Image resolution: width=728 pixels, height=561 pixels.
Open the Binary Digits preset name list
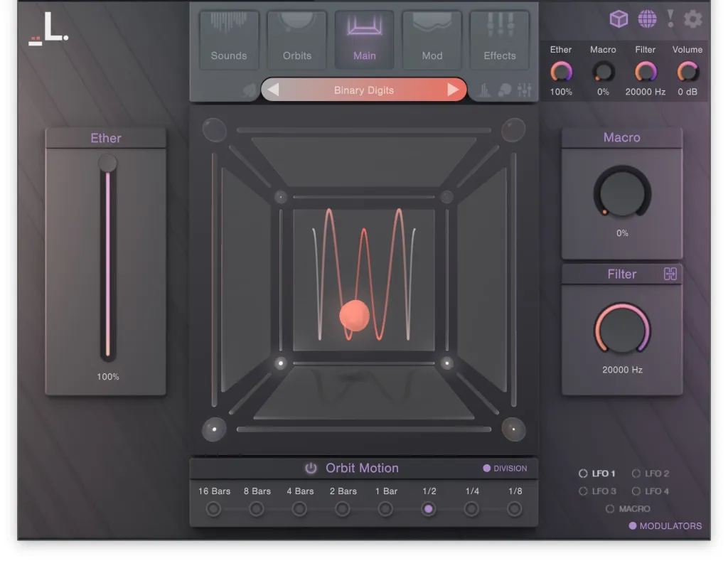(x=363, y=90)
